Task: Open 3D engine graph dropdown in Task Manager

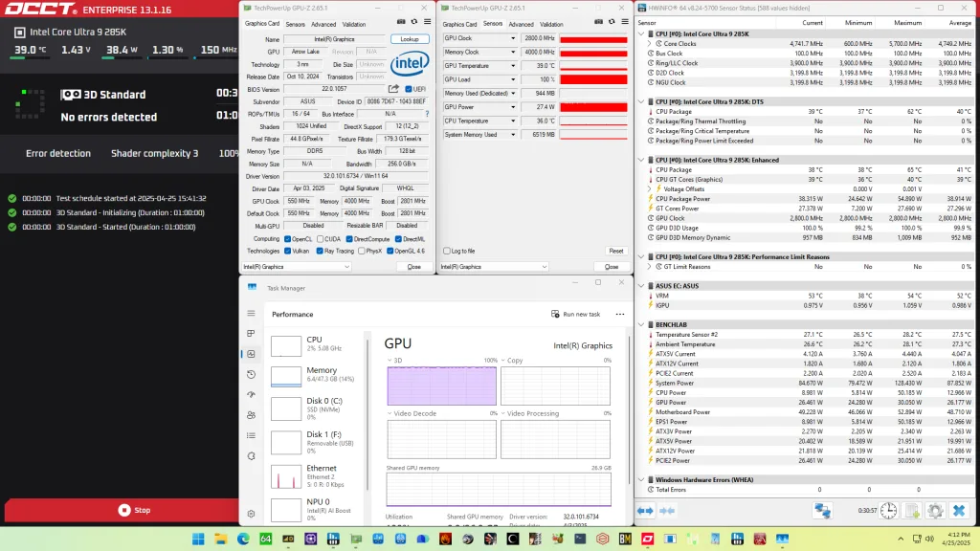Action: click(x=390, y=361)
